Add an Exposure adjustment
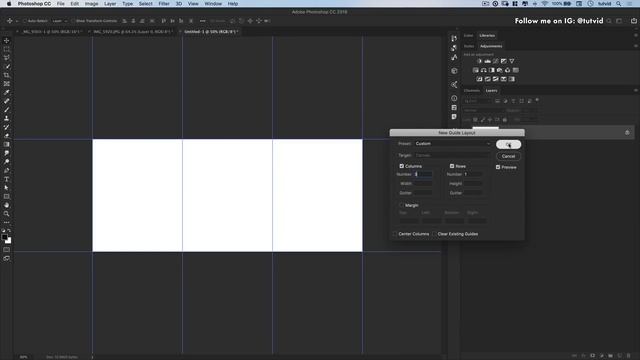The image size is (640, 360). pos(504,61)
